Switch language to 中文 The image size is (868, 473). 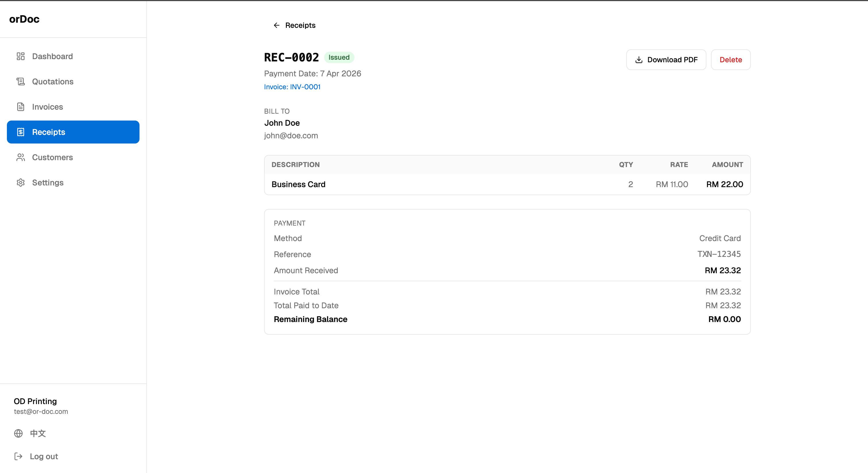(30, 433)
